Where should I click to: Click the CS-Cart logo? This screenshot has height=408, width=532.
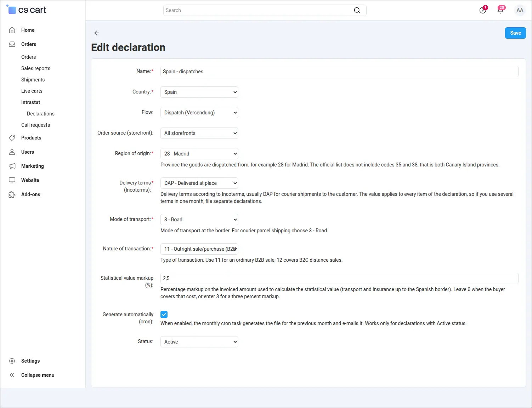coord(26,10)
